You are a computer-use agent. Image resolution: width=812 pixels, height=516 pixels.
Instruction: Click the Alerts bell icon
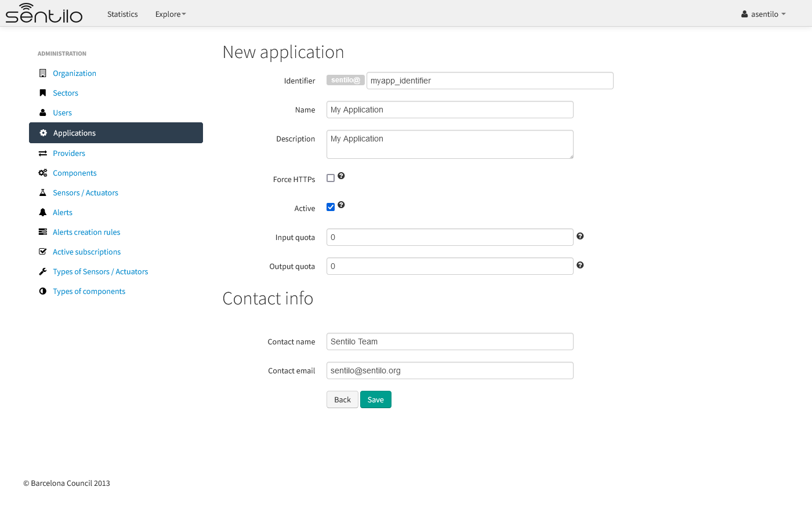(x=42, y=212)
